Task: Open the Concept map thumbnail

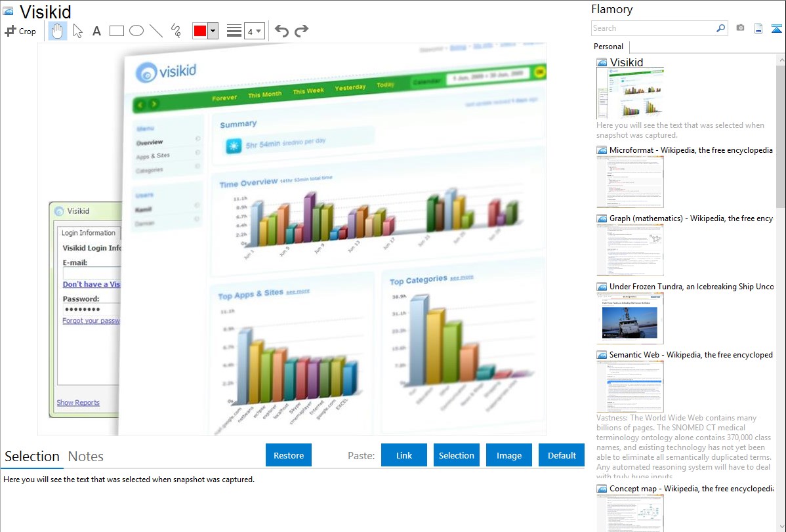Action: 630,513
